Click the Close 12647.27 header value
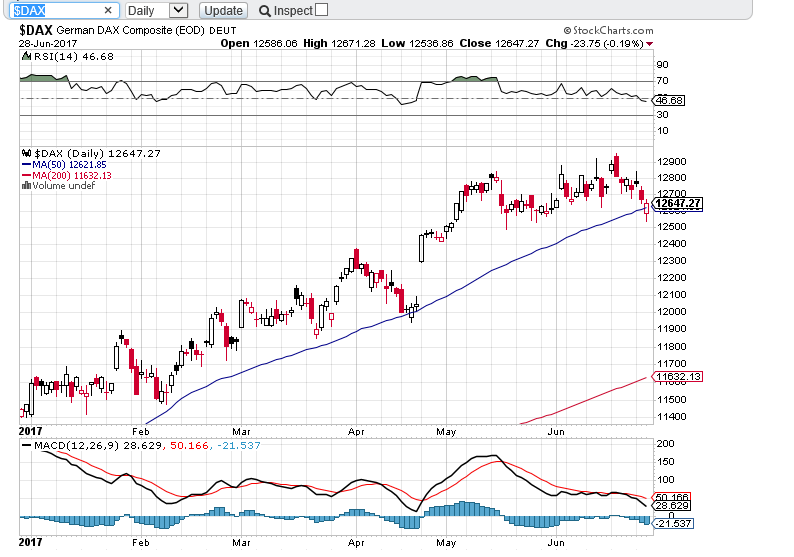The width and height of the screenshot is (794, 557). tap(499, 44)
